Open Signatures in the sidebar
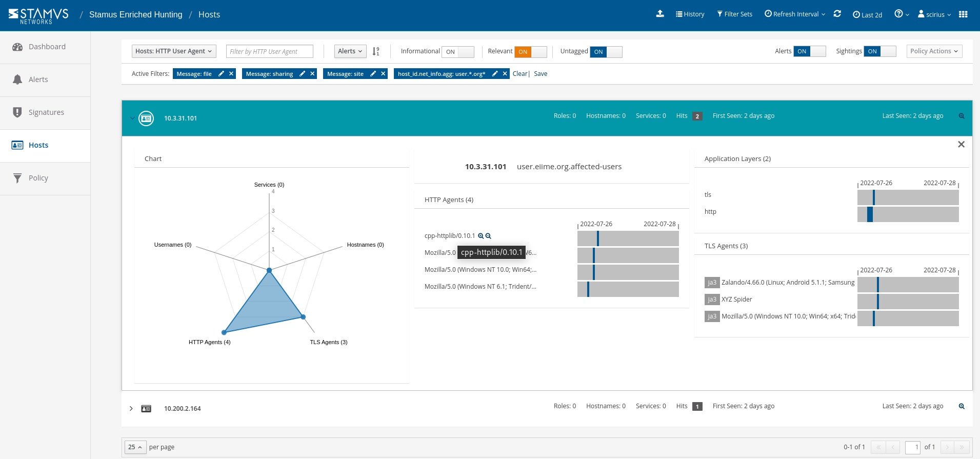Screen dimensions: 980x459 (45, 113)
